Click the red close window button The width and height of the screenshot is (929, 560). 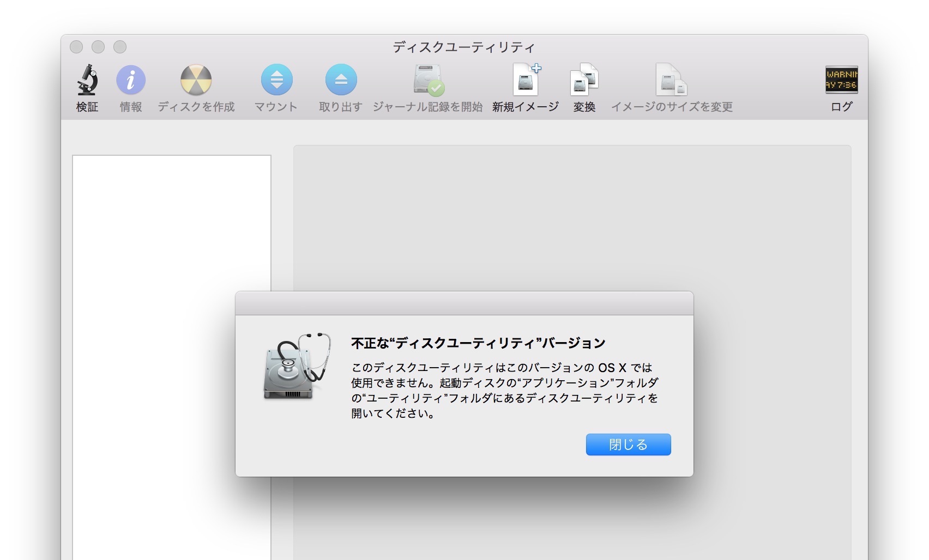pos(76,47)
